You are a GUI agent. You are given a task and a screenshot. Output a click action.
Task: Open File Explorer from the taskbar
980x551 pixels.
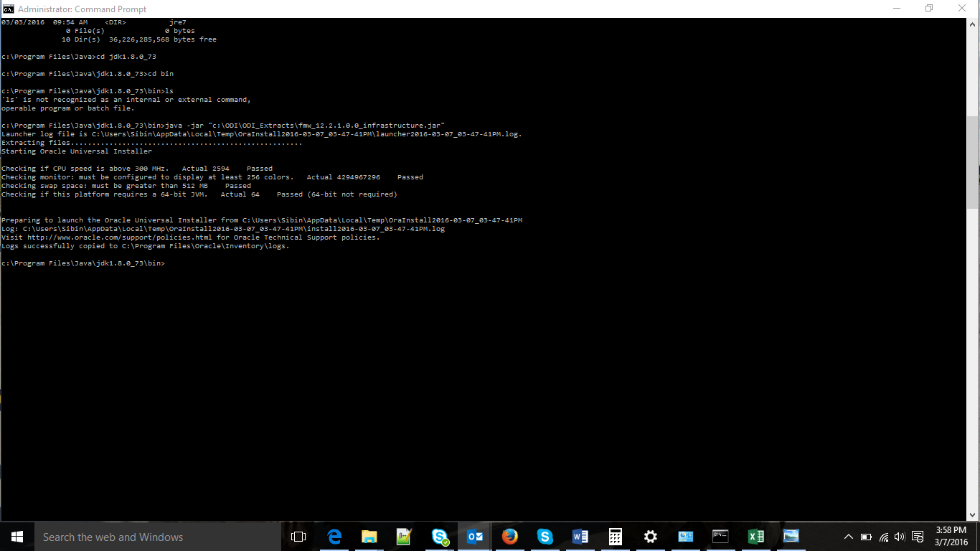pyautogui.click(x=369, y=536)
